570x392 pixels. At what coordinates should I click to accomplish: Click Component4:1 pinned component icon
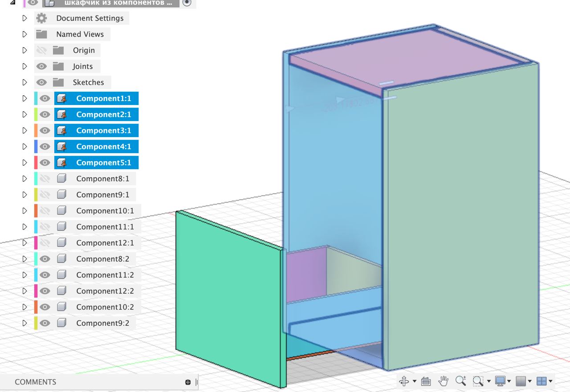tap(62, 146)
